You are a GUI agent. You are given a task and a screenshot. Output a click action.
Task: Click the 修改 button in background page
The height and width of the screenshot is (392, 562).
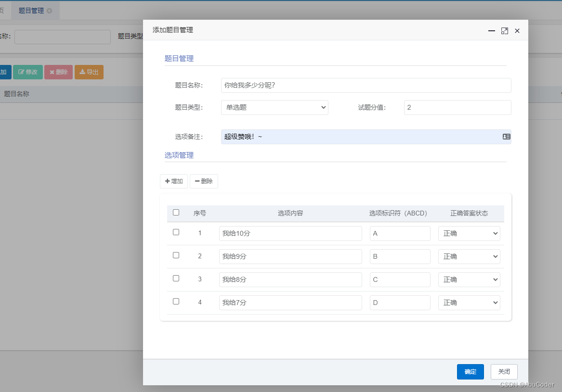(x=28, y=72)
